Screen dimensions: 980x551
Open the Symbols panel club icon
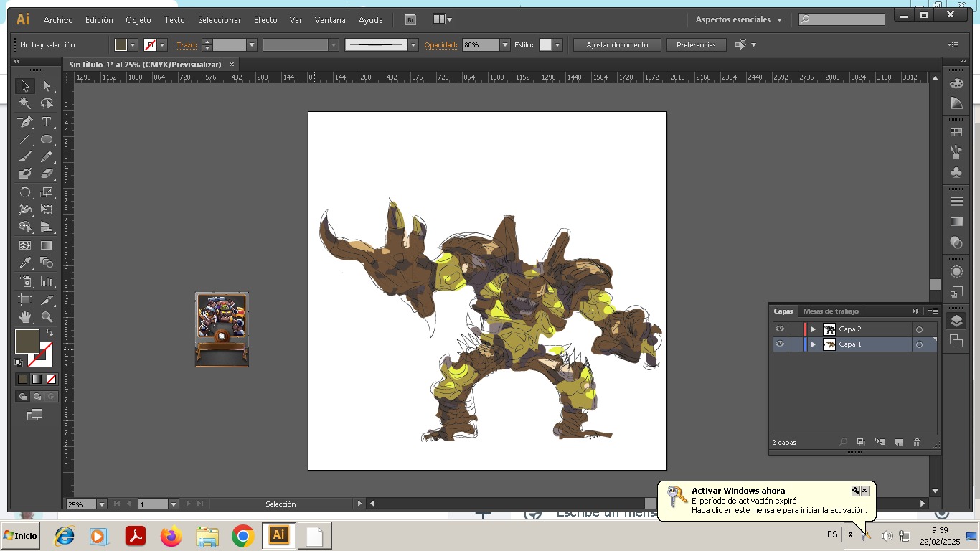[x=956, y=172]
